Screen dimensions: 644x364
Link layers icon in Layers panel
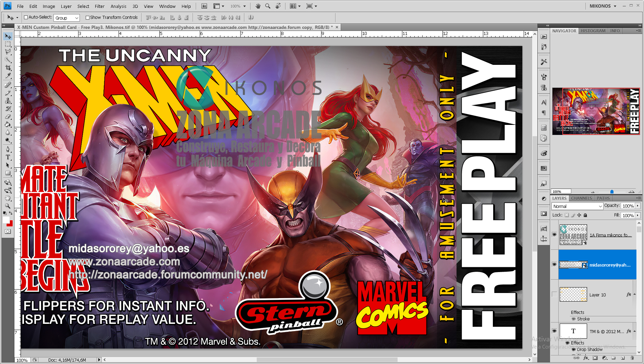tap(576, 358)
